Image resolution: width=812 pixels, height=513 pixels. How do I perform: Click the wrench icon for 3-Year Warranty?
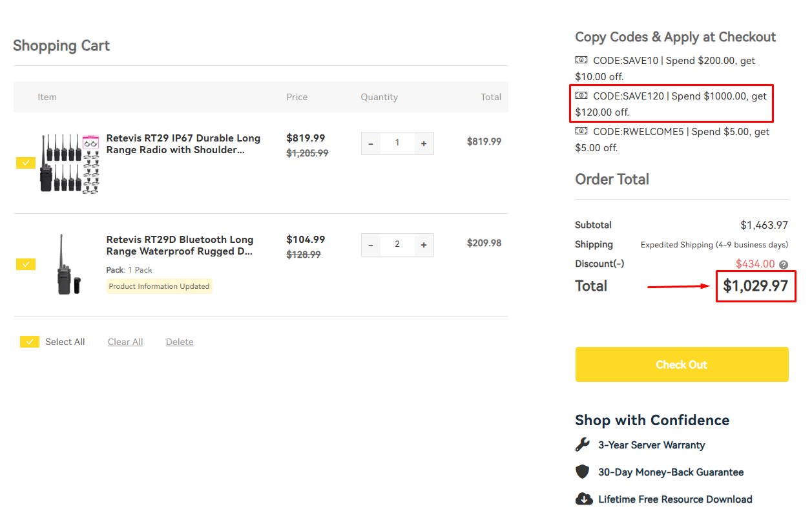[x=583, y=445]
